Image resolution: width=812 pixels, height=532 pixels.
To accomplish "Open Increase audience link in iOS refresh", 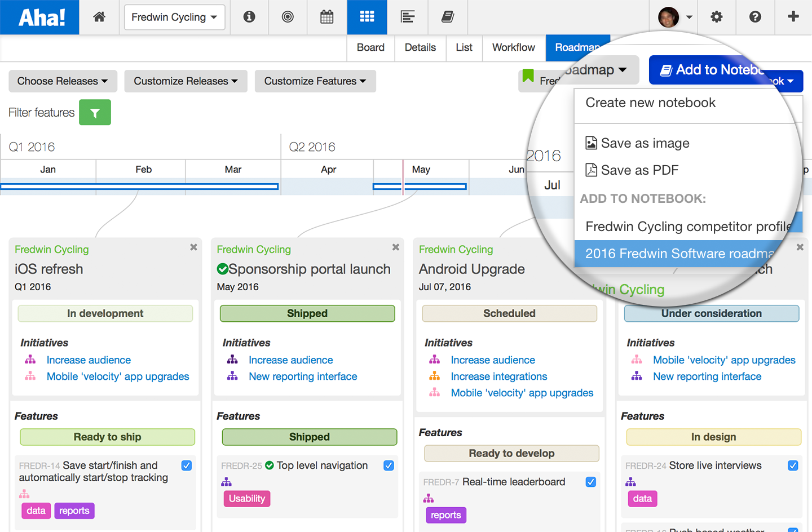I will (x=89, y=360).
